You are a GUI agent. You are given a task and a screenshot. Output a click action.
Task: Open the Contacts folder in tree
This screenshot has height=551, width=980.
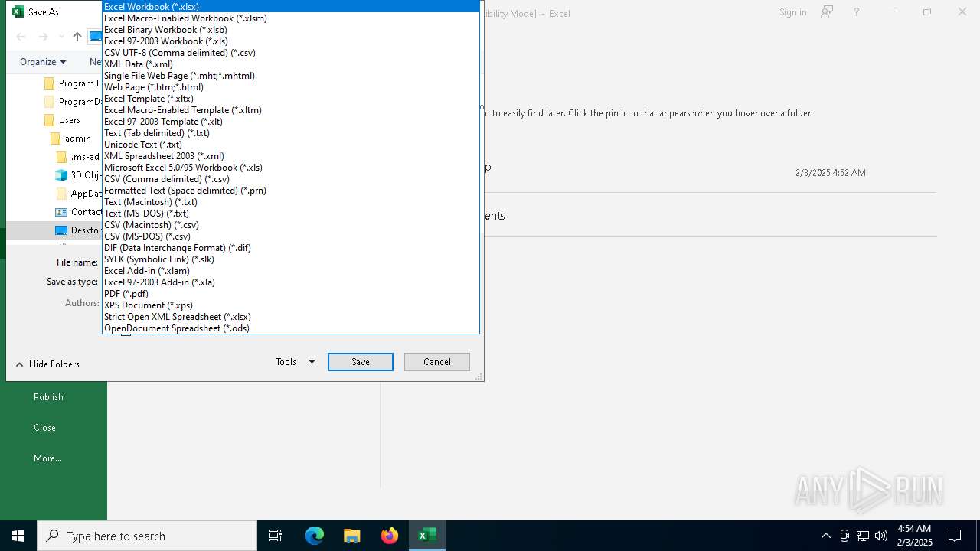point(79,212)
